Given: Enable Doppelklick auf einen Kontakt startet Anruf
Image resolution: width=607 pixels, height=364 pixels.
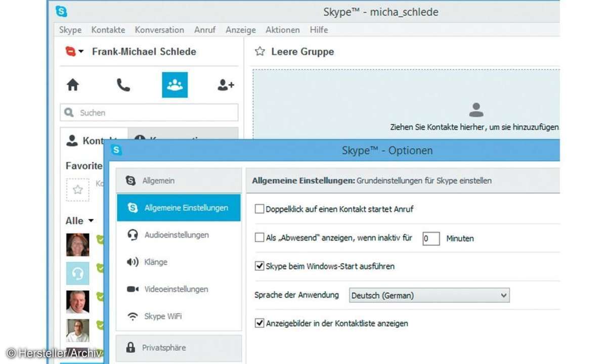Looking at the screenshot, I should 259,209.
